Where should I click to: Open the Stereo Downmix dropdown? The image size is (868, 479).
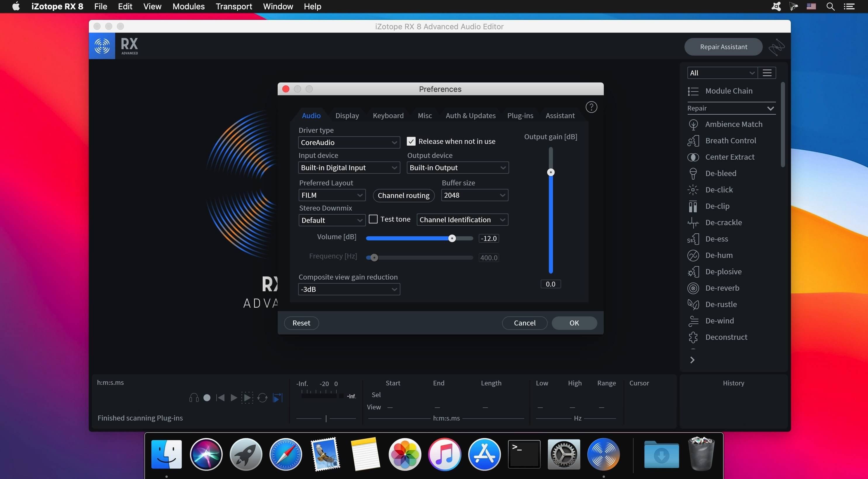(x=332, y=220)
